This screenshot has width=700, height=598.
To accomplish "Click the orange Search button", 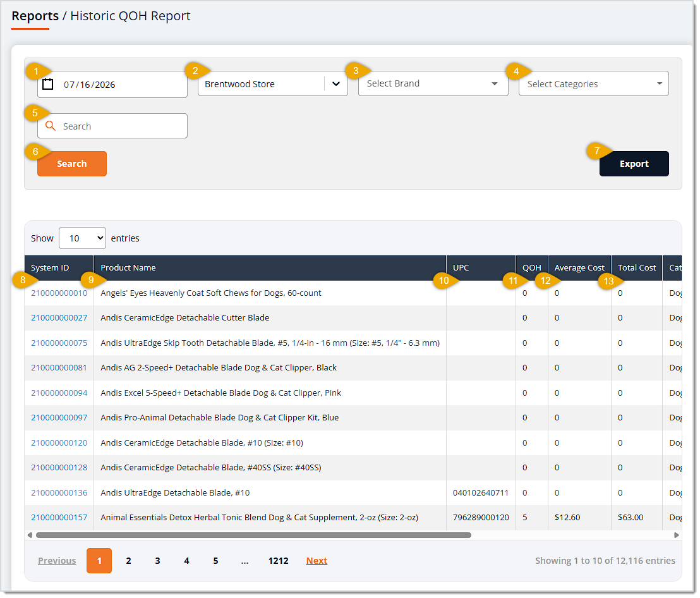I will coord(72,164).
